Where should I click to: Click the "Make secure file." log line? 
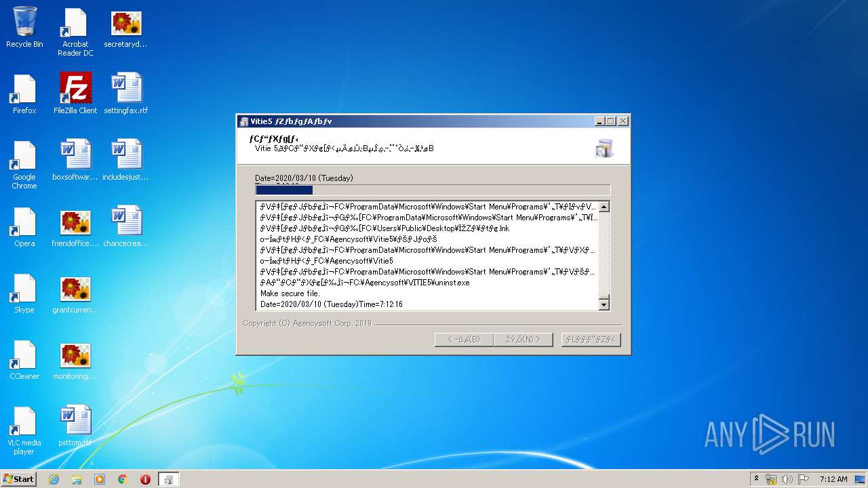(290, 293)
